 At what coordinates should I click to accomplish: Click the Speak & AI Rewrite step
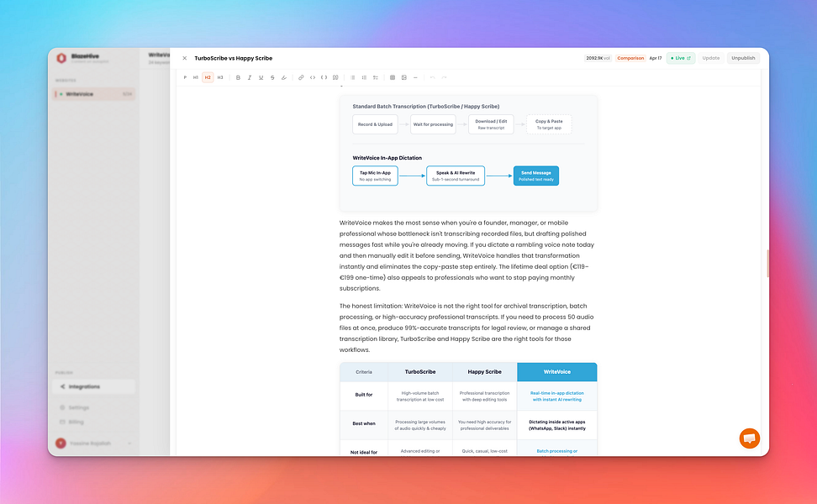pyautogui.click(x=456, y=176)
